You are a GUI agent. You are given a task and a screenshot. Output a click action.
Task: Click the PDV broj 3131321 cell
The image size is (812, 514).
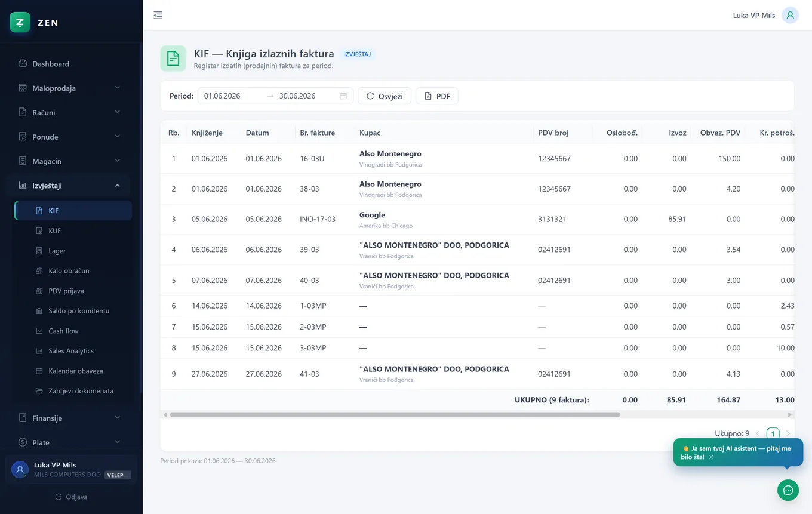552,219
